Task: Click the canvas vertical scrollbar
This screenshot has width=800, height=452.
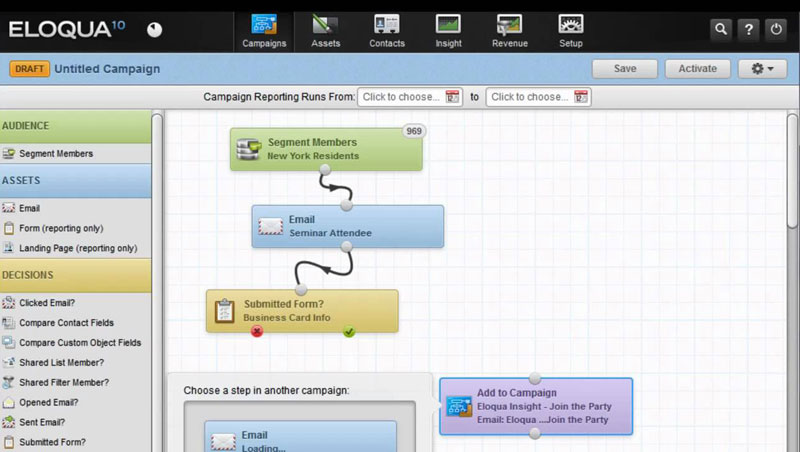Action: [x=792, y=171]
